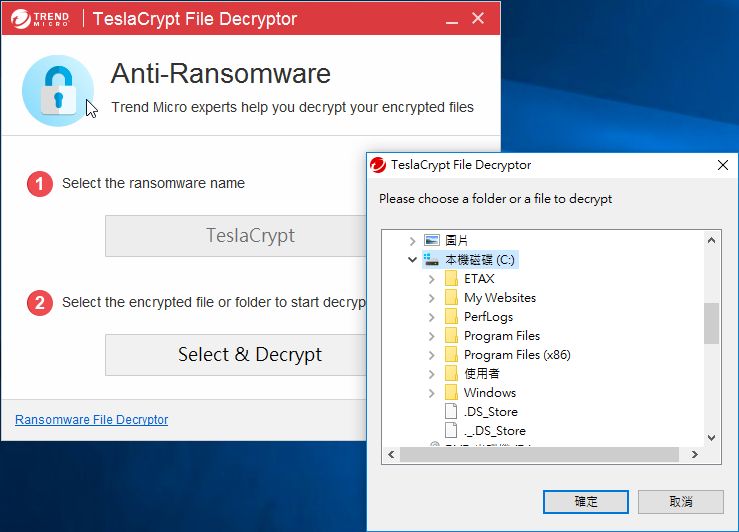Screen dimensions: 739x532
Task: Select the PerfLogs folder name
Action: pyautogui.click(x=488, y=317)
